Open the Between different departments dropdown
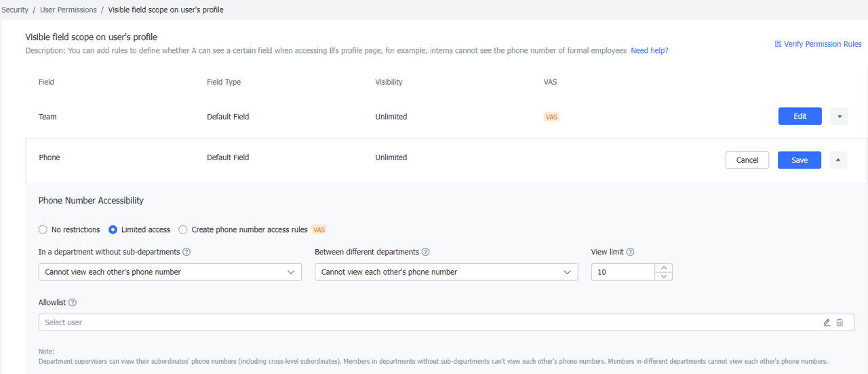868x374 pixels. pos(446,272)
